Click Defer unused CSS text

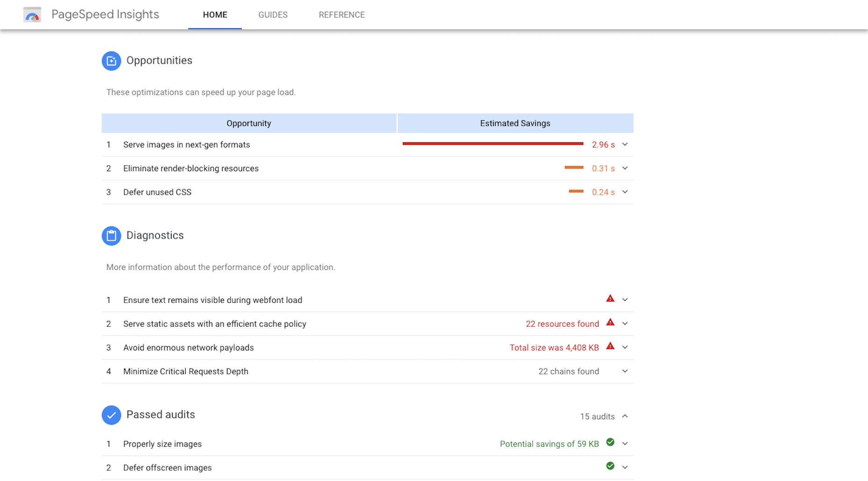(x=157, y=192)
